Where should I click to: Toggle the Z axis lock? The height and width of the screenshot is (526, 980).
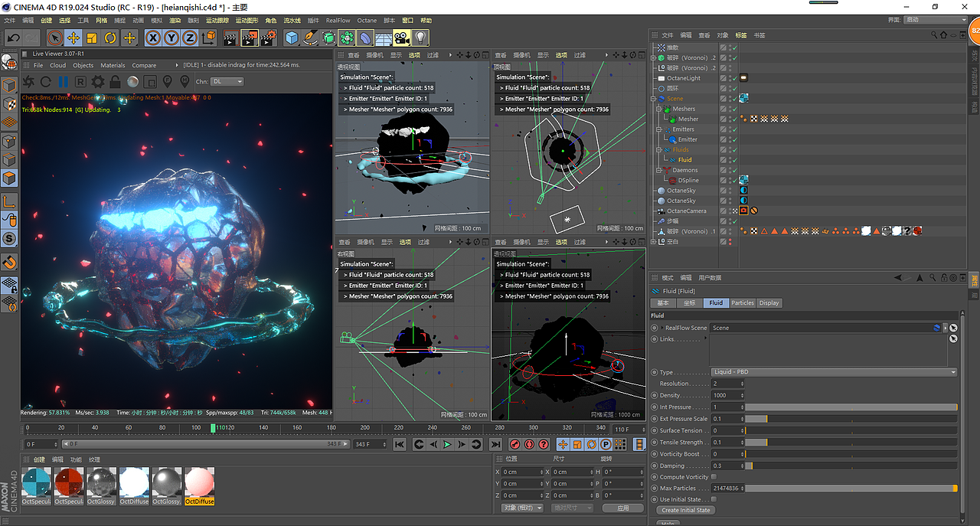click(190, 38)
